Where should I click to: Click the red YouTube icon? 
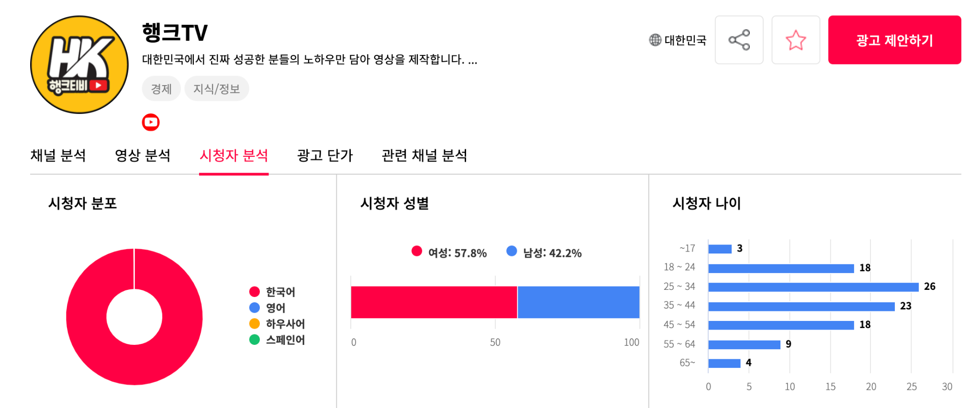coord(151,122)
